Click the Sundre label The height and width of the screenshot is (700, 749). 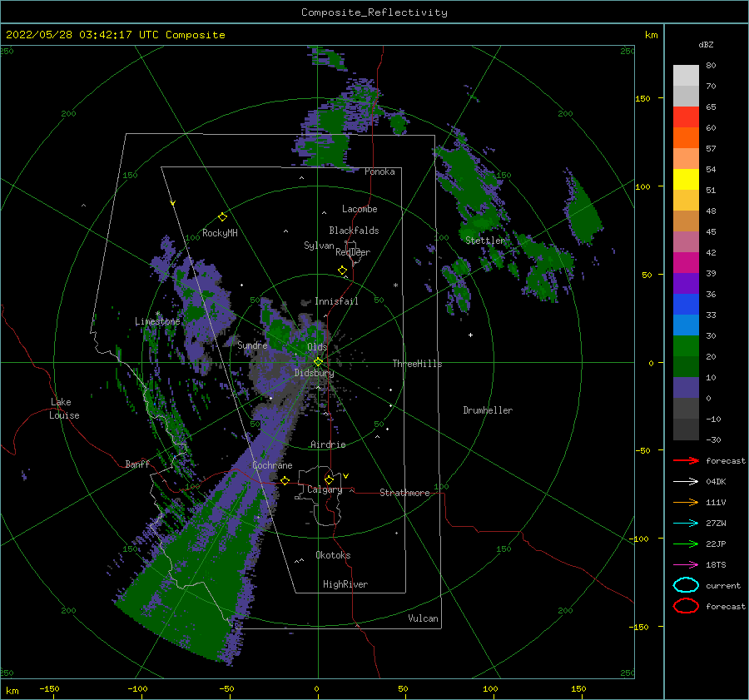point(252,345)
